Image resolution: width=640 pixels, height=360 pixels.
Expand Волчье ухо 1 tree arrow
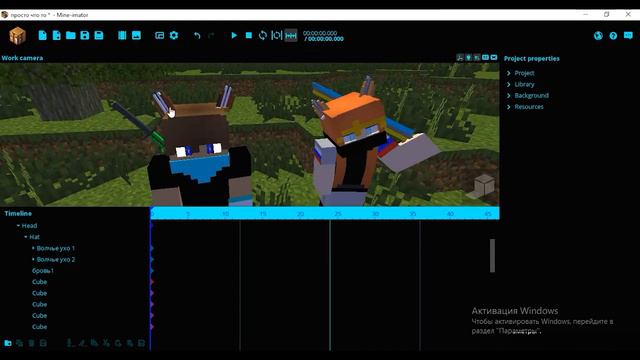coord(33,248)
